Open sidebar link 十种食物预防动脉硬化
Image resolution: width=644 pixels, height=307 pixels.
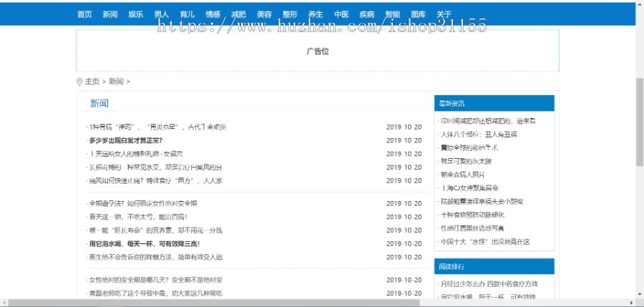472,215
